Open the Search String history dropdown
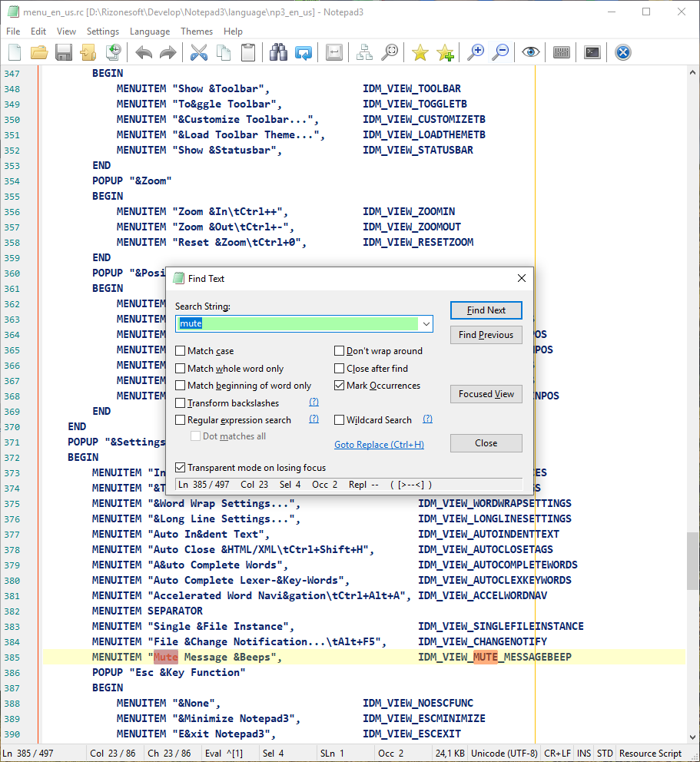This screenshot has height=762, width=700. click(426, 323)
